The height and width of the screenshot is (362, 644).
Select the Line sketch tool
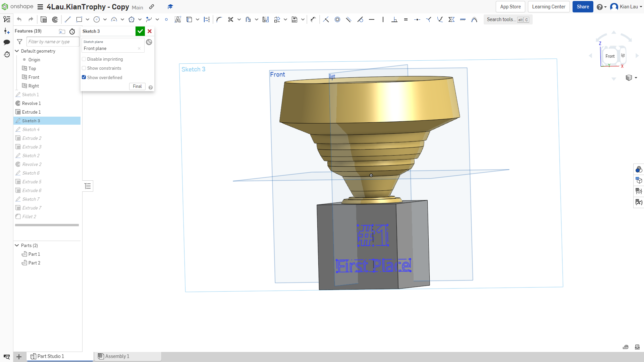click(x=67, y=19)
